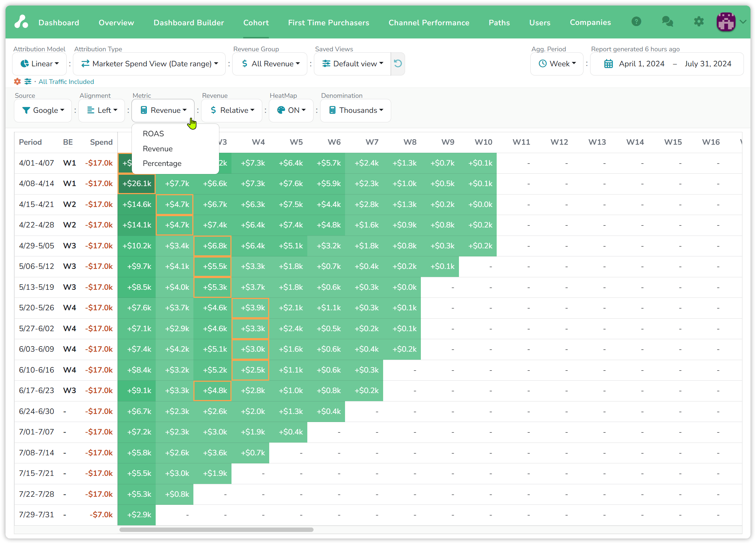This screenshot has width=756, height=544.
Task: Expand the user account chevron
Action: pyautogui.click(x=743, y=22)
